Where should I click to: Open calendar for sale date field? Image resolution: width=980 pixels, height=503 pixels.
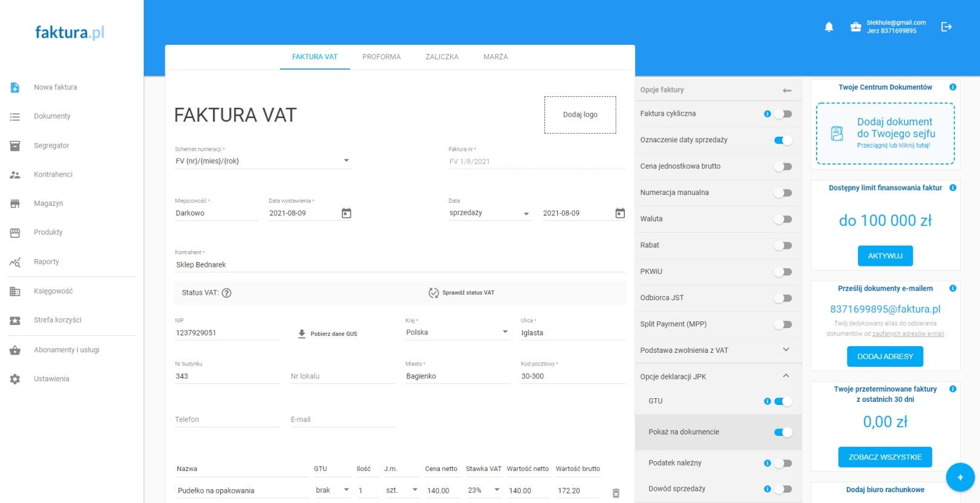point(620,213)
